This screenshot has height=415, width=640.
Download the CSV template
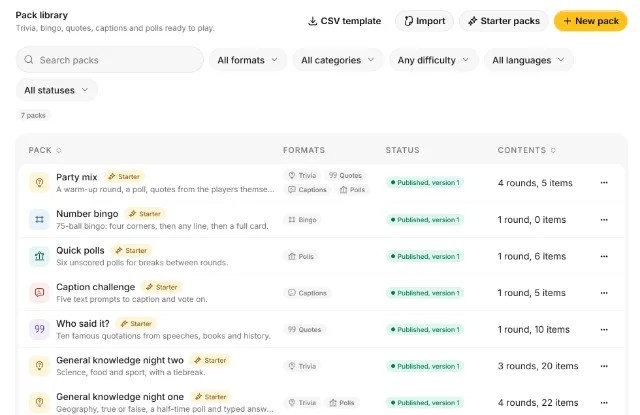point(344,21)
